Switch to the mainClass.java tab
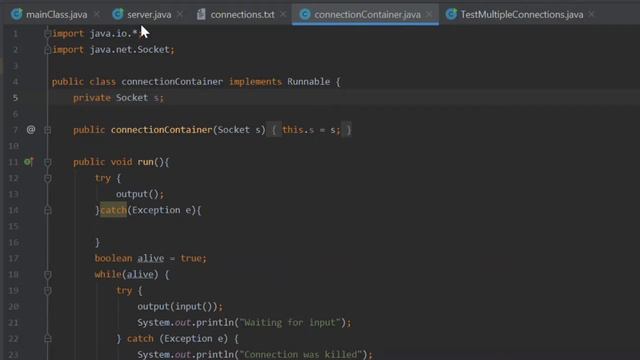The height and width of the screenshot is (360, 640). tap(56, 15)
